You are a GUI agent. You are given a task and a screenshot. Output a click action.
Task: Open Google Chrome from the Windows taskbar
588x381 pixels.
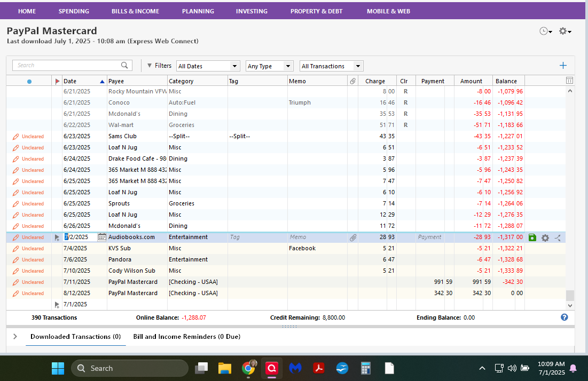248,368
